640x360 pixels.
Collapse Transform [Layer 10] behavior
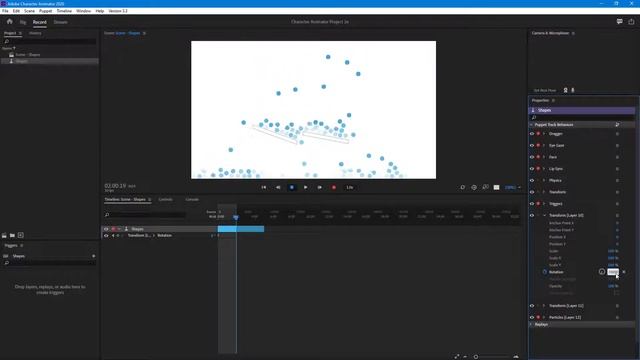click(544, 215)
